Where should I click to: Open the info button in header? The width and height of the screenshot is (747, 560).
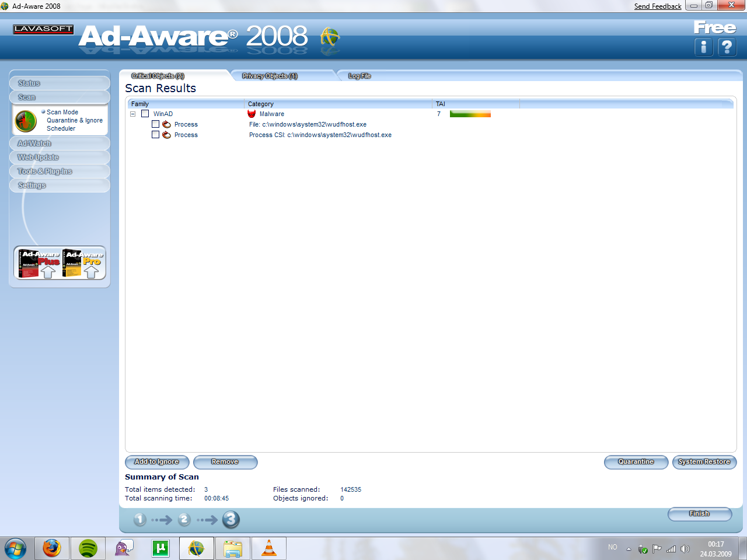pyautogui.click(x=704, y=47)
